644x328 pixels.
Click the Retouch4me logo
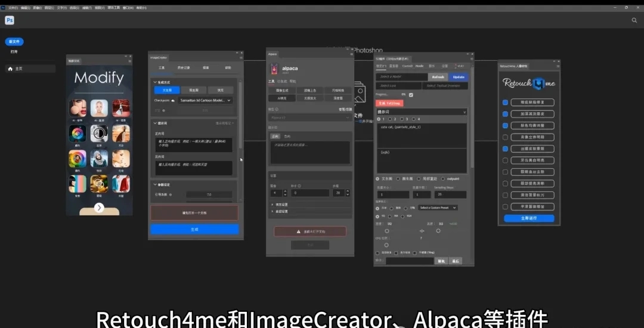pos(529,83)
